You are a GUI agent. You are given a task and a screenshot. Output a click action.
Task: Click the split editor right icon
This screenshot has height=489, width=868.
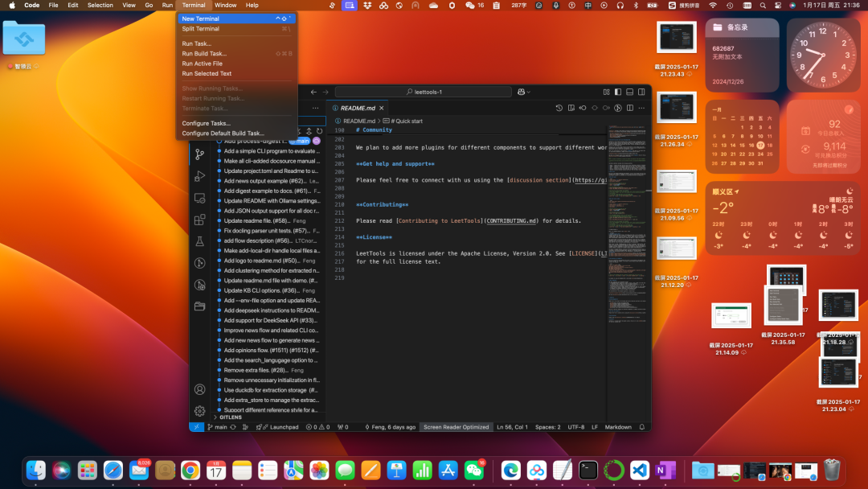coord(630,108)
